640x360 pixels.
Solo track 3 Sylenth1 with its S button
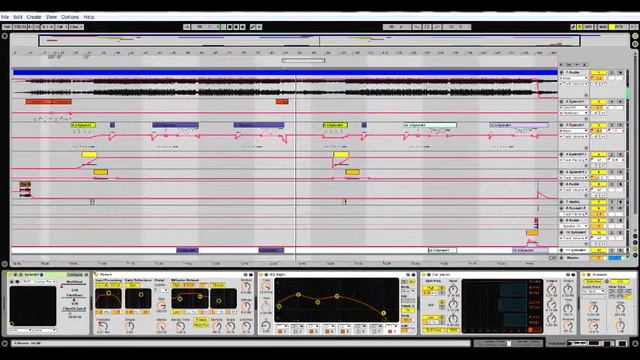(611, 125)
